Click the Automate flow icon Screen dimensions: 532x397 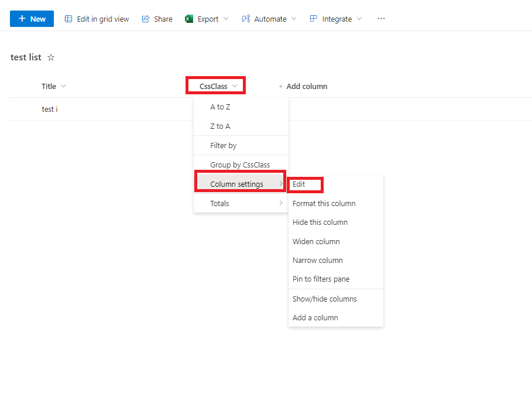point(246,19)
